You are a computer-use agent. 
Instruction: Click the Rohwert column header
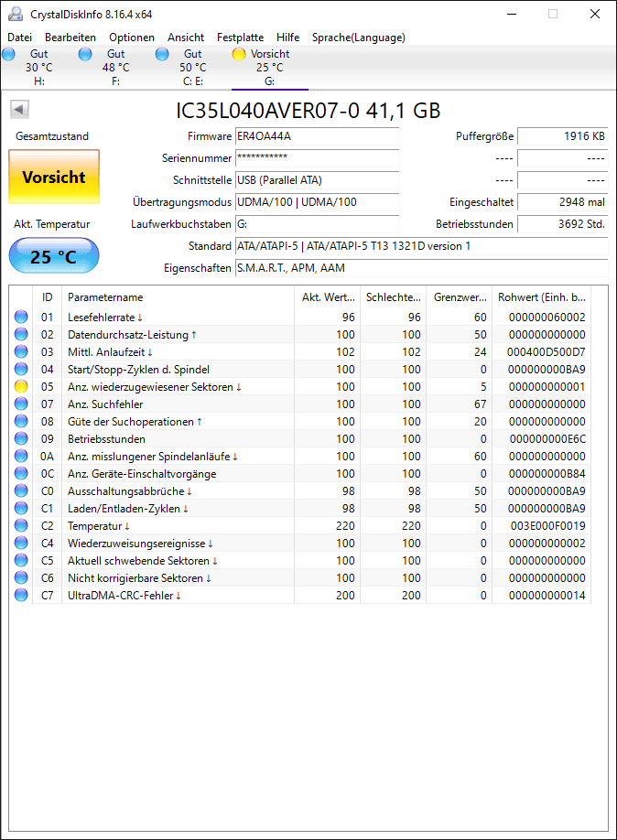coord(542,296)
